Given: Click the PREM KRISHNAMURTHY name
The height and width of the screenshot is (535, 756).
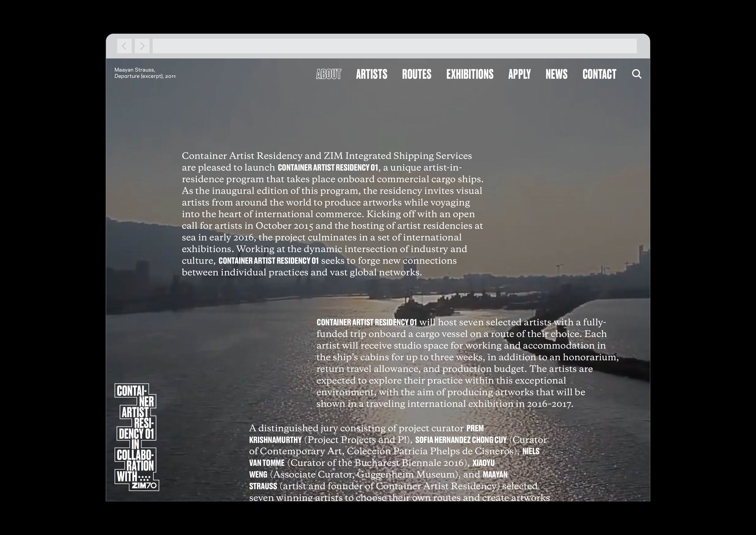Looking at the screenshot, I should click(x=275, y=440).
